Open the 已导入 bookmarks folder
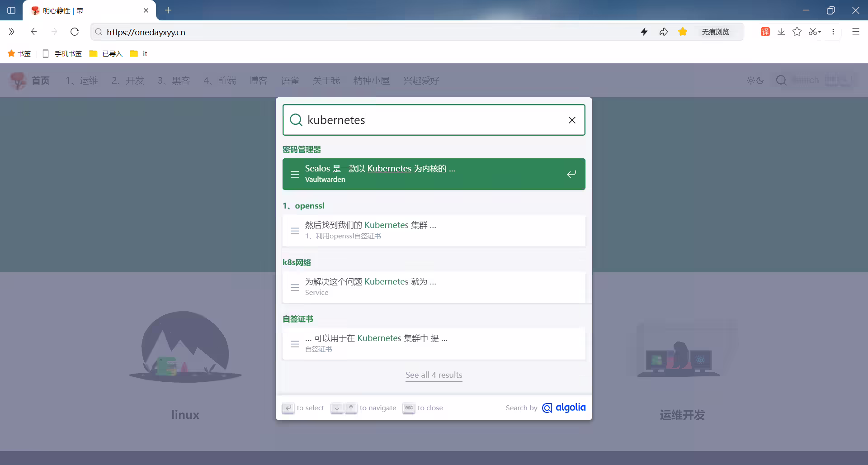This screenshot has height=465, width=868. click(106, 53)
